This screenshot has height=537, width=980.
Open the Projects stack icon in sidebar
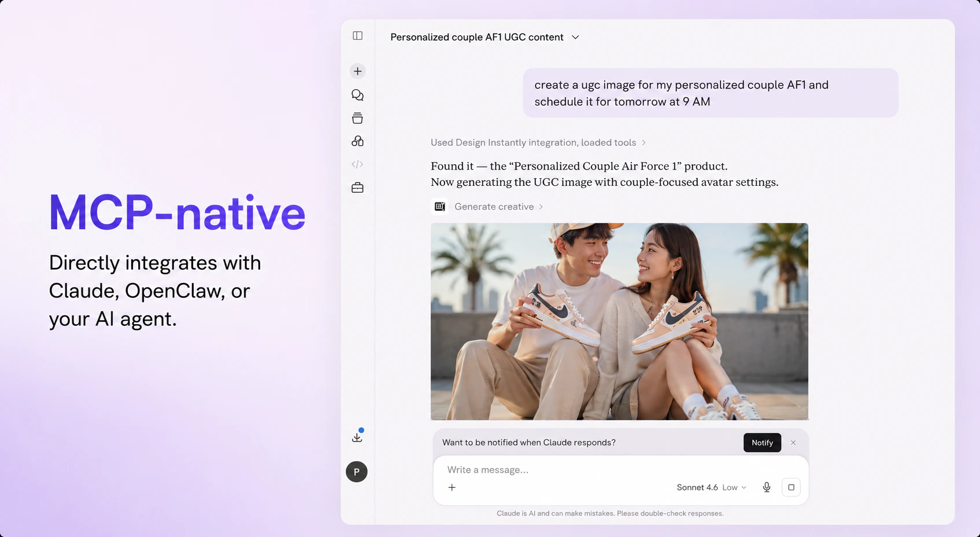point(357,118)
